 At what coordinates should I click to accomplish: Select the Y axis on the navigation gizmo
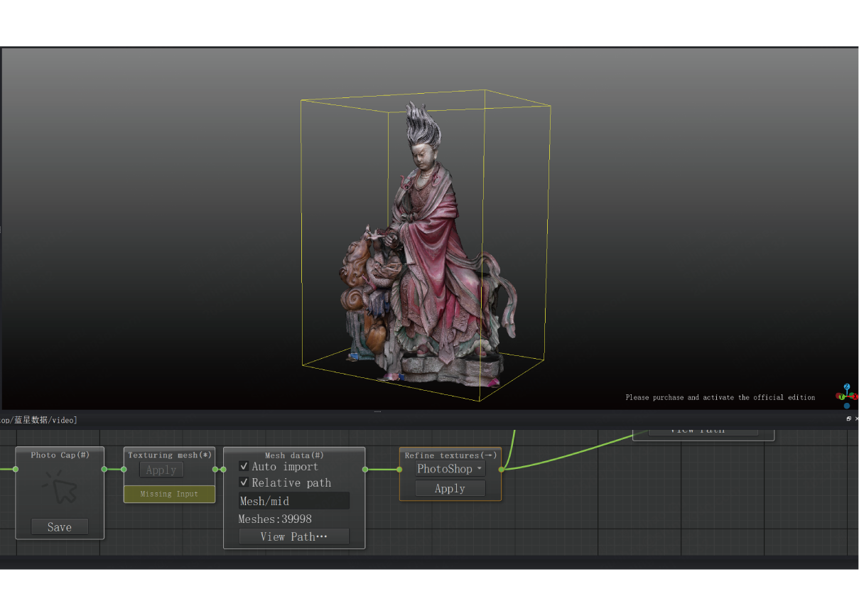[842, 396]
